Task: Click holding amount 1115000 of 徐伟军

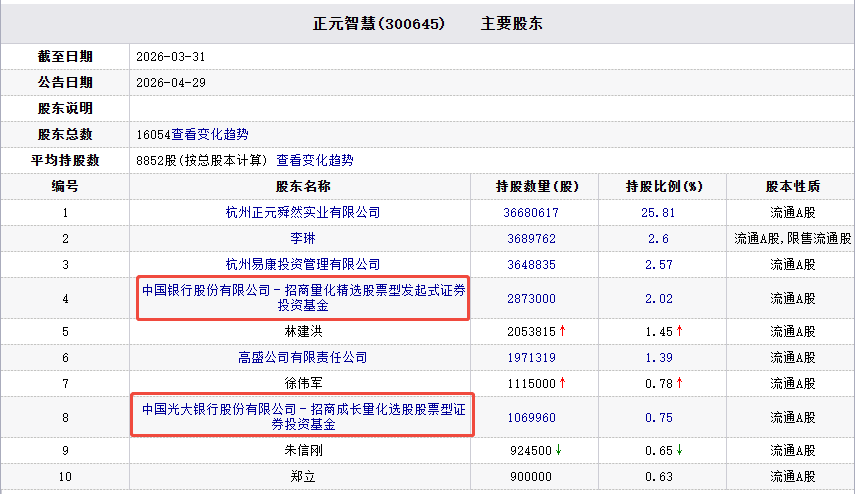Action: click(x=532, y=383)
